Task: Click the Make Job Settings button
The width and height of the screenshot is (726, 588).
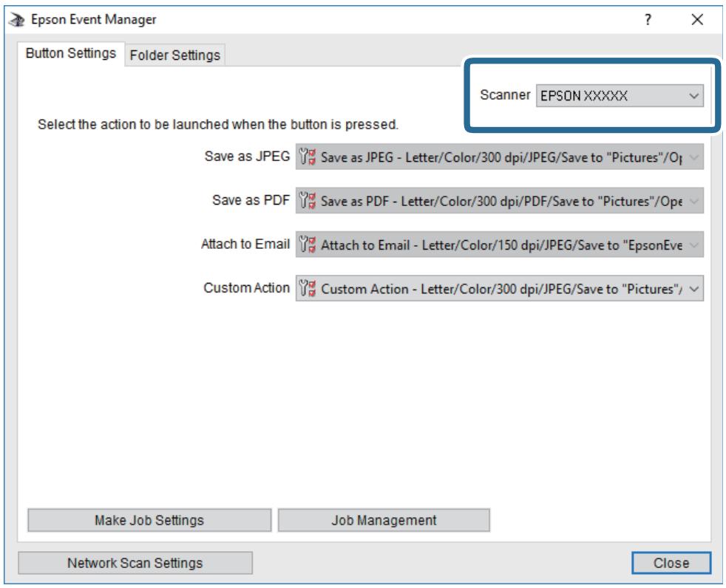Action: [149, 520]
